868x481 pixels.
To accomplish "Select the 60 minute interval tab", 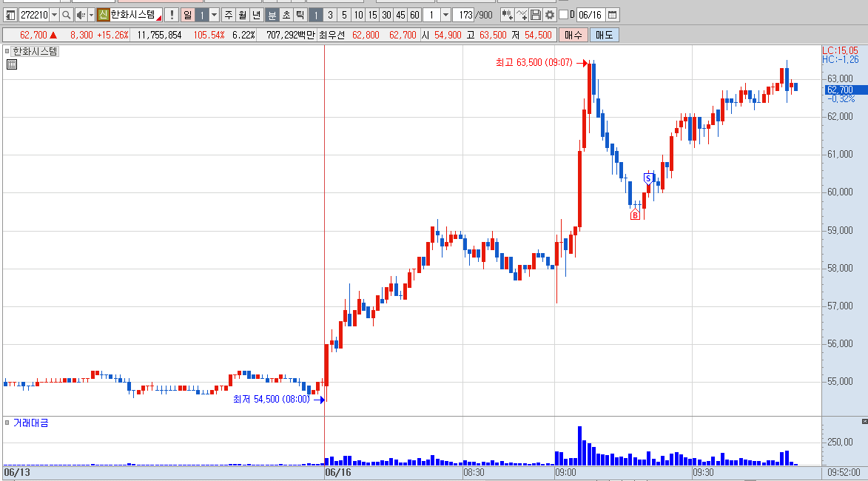I will [x=414, y=15].
